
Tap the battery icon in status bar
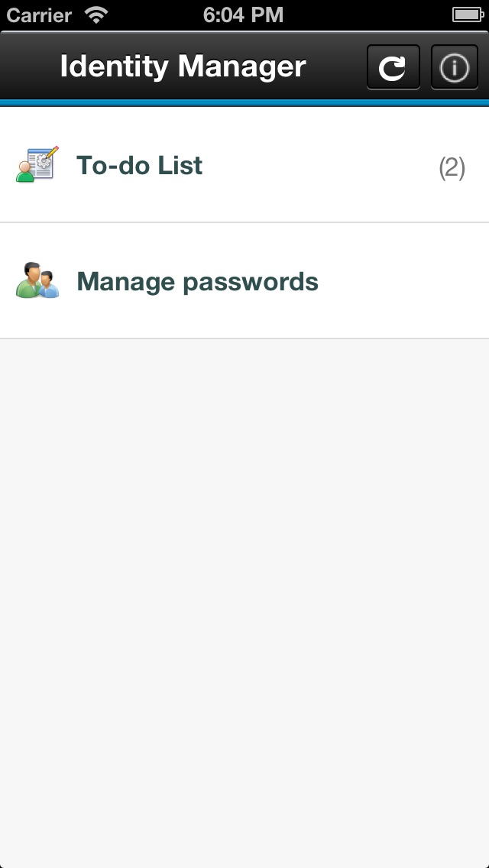(x=466, y=15)
